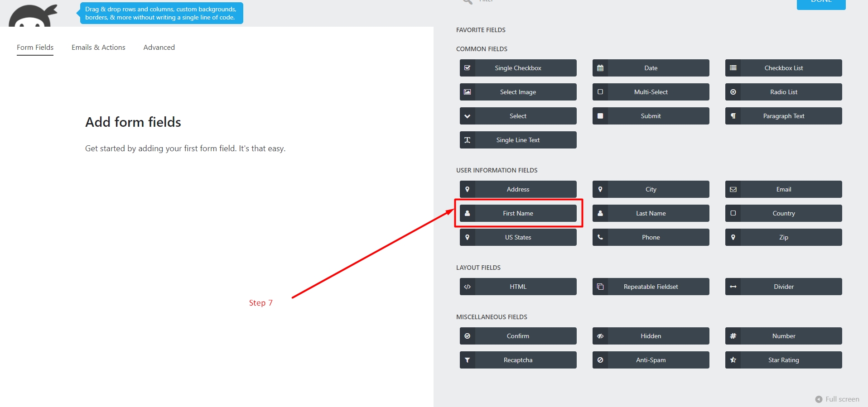Click the calendar icon on Date field
The width and height of the screenshot is (868, 407).
tap(600, 68)
